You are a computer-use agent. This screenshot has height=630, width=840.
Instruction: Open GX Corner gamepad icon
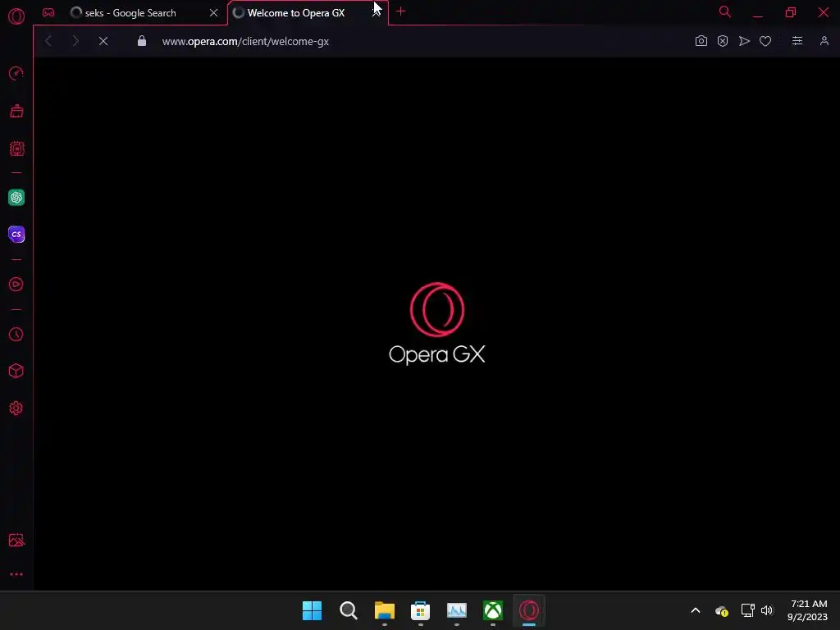[x=48, y=12]
